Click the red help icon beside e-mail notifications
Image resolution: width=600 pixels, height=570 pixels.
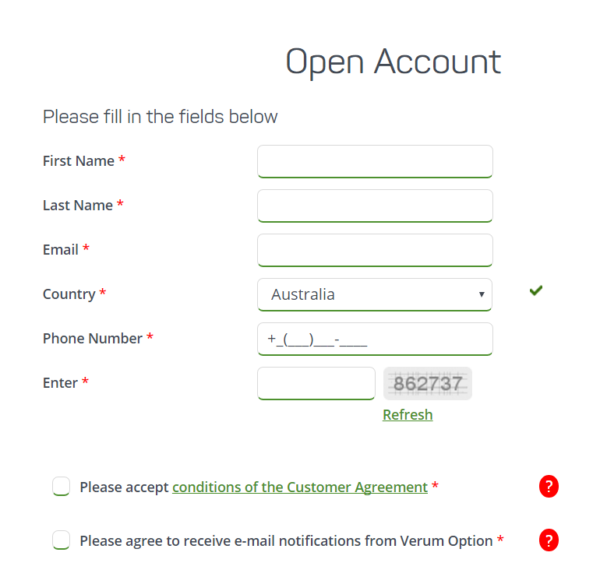coord(549,540)
